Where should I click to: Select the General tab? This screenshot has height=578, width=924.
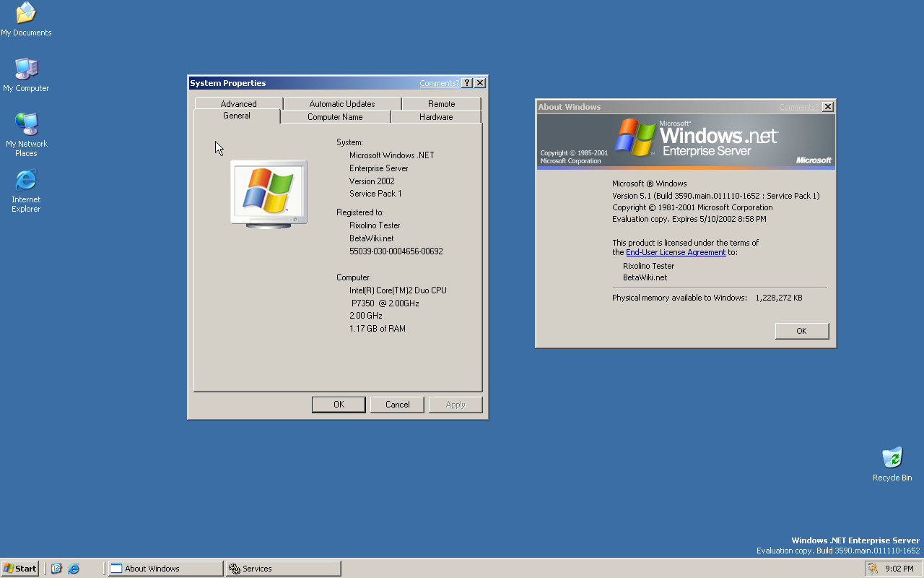coord(237,116)
